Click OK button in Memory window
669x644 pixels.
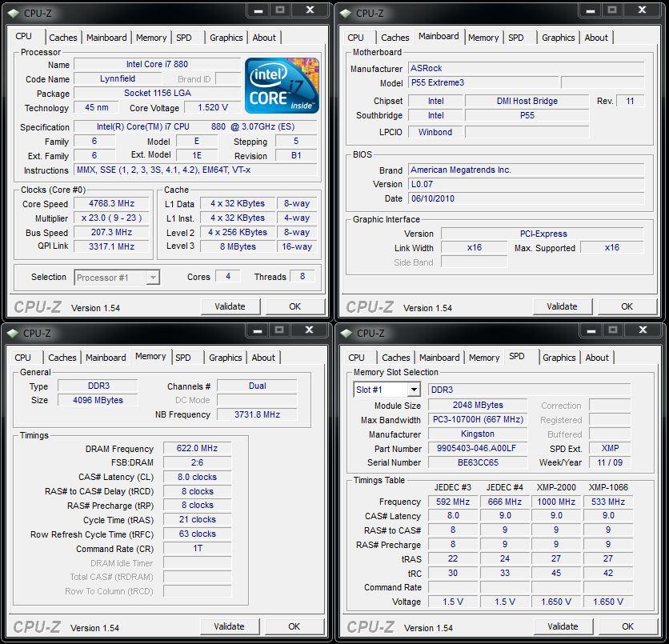point(294,626)
